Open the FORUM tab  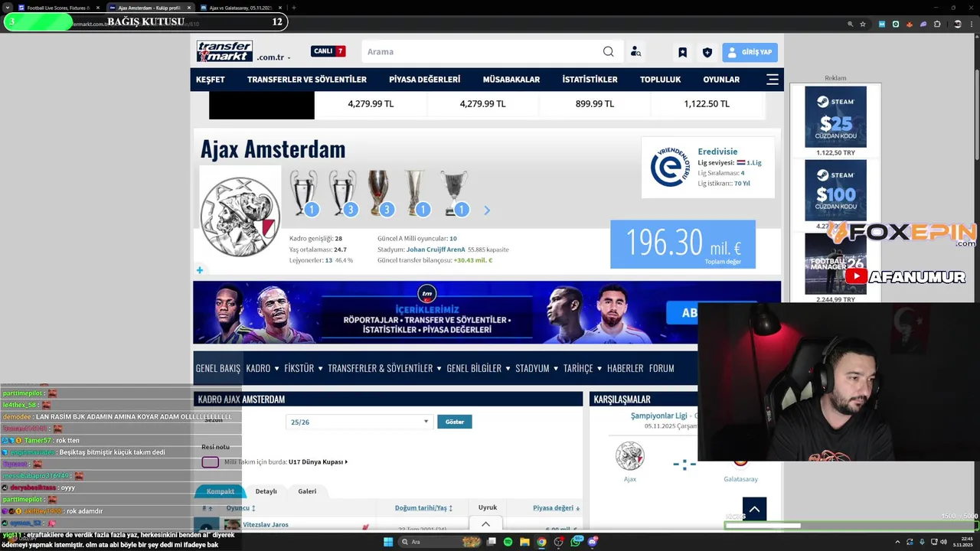[x=661, y=368]
